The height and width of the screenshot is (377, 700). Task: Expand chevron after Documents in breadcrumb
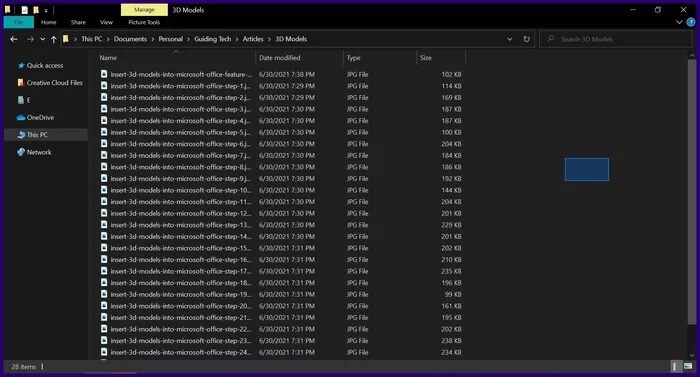(153, 39)
